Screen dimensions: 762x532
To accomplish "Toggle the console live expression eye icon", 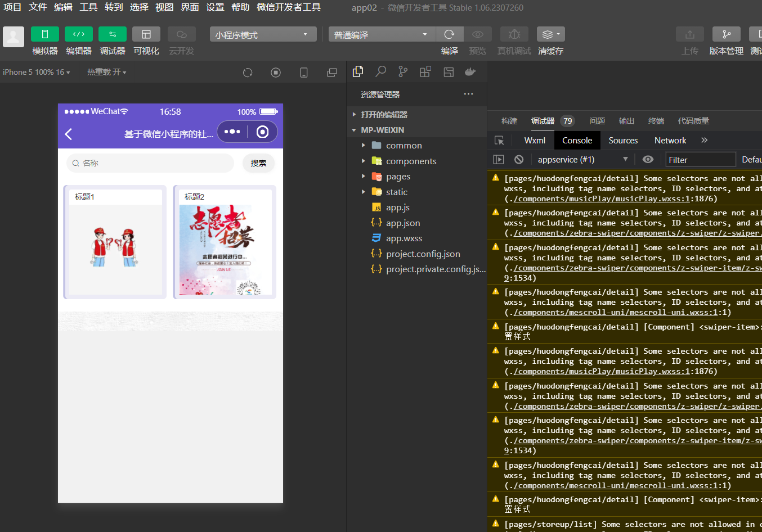I will pyautogui.click(x=648, y=160).
